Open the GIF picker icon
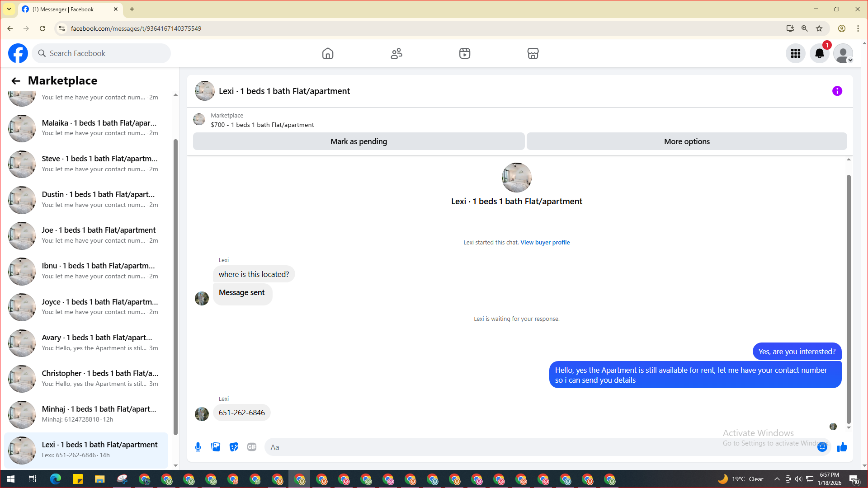 point(252,447)
